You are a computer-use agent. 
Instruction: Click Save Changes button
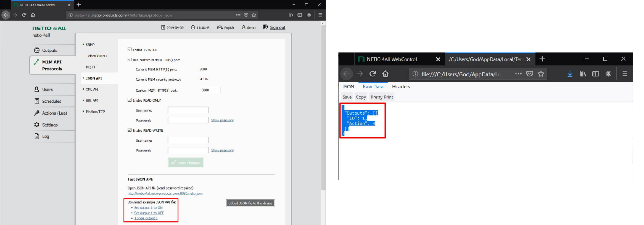coord(186,162)
